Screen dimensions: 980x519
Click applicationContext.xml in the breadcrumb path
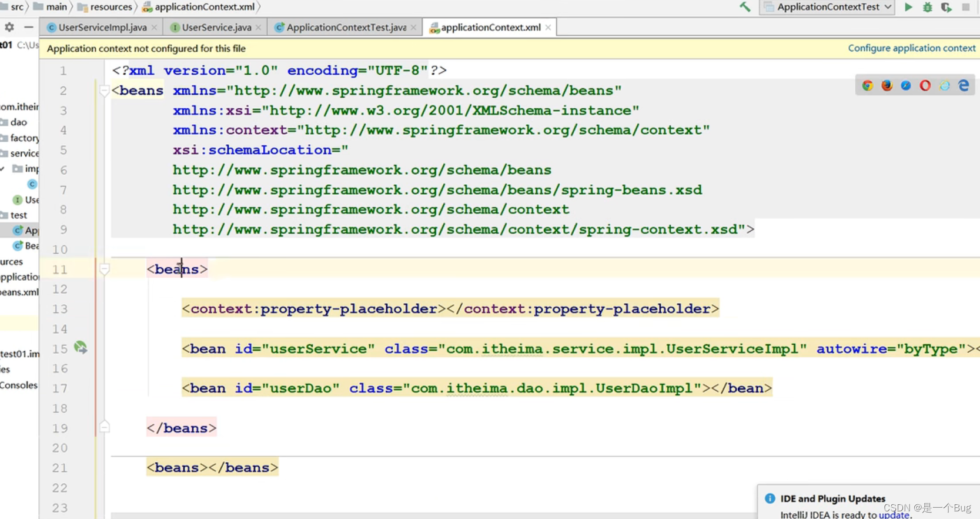point(199,7)
